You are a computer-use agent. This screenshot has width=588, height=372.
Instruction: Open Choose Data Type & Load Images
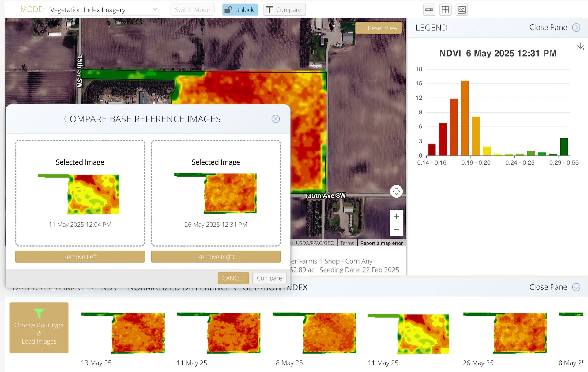click(39, 328)
